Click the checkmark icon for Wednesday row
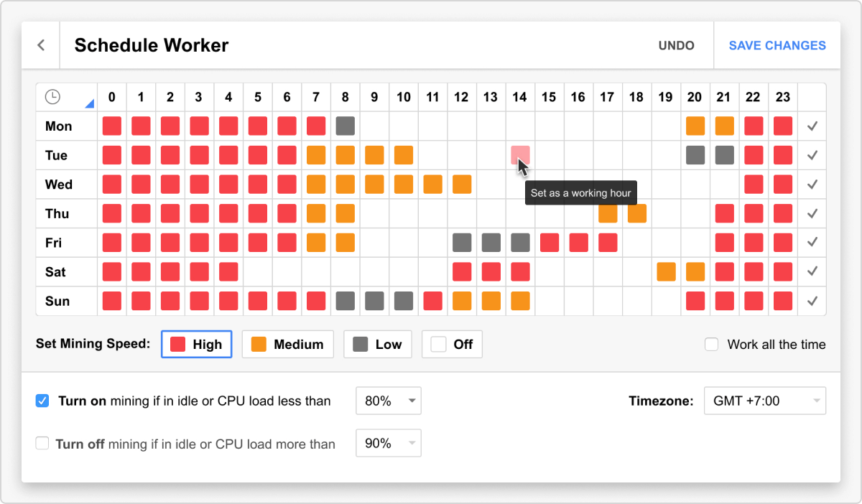Viewport: 862px width, 504px height. click(812, 185)
